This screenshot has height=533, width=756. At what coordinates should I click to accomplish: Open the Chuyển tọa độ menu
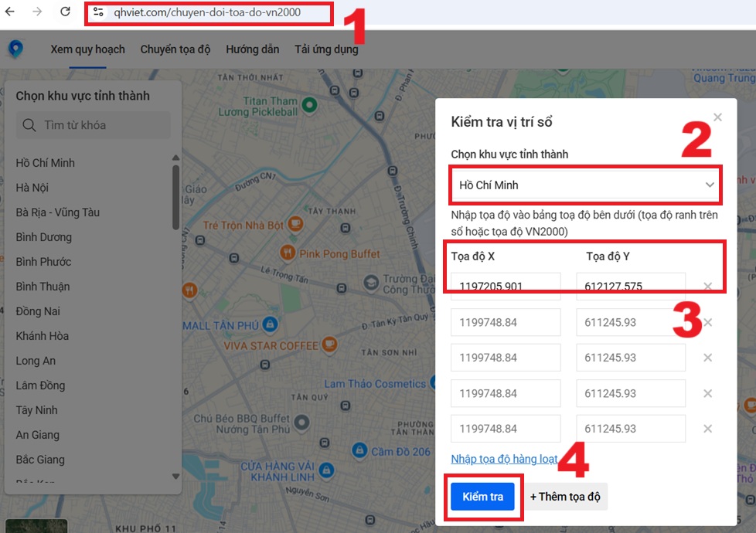175,49
